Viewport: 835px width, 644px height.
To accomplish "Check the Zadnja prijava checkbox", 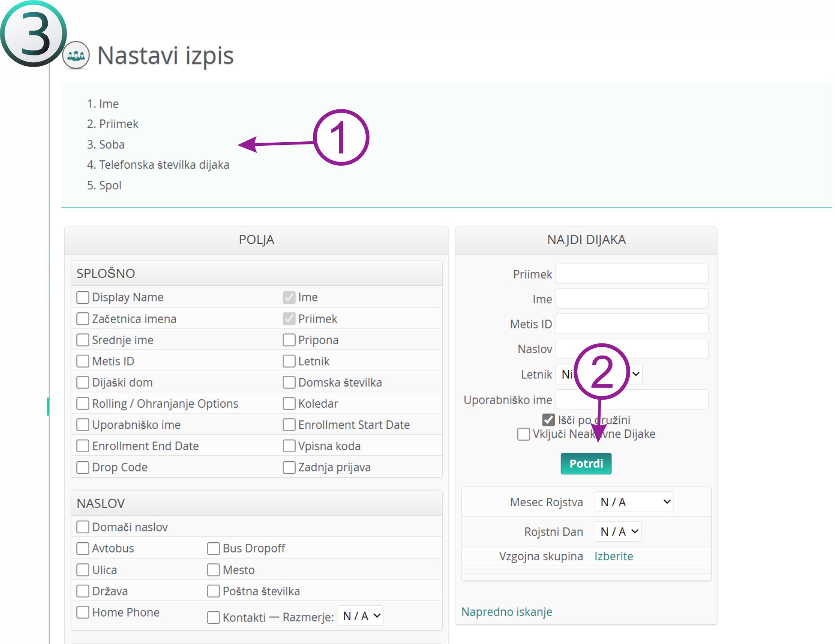I will (x=289, y=468).
